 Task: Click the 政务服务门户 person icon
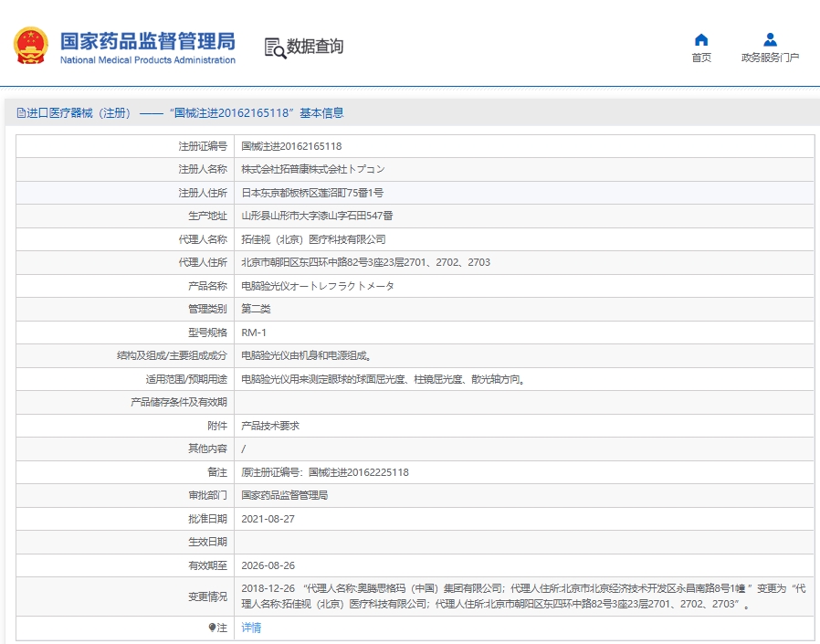tap(770, 40)
